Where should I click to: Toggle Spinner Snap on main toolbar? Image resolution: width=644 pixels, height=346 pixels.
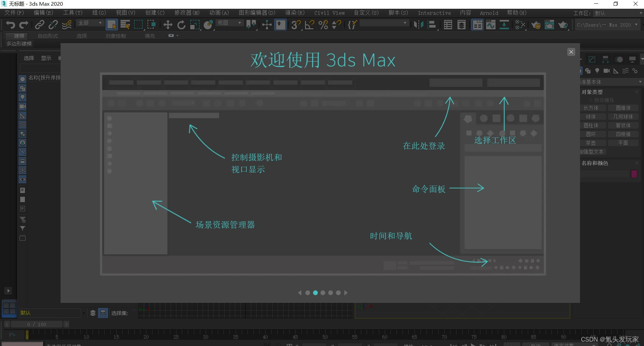(336, 25)
